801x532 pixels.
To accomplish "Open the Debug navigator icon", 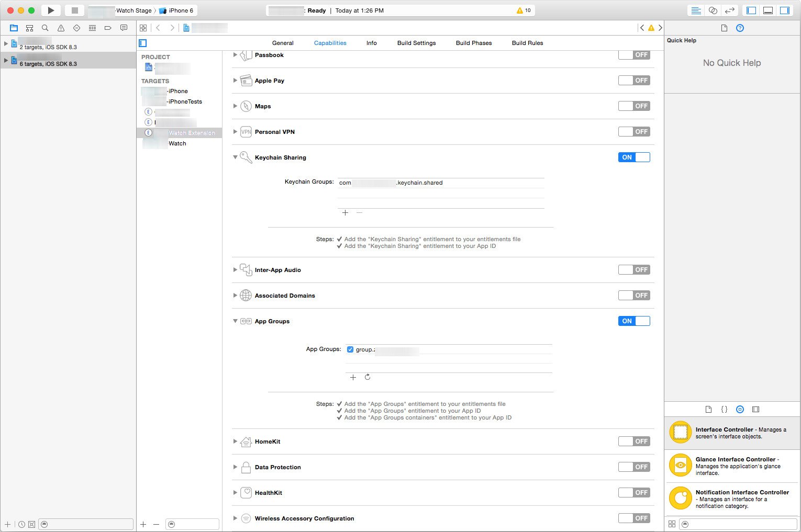I will coord(92,28).
